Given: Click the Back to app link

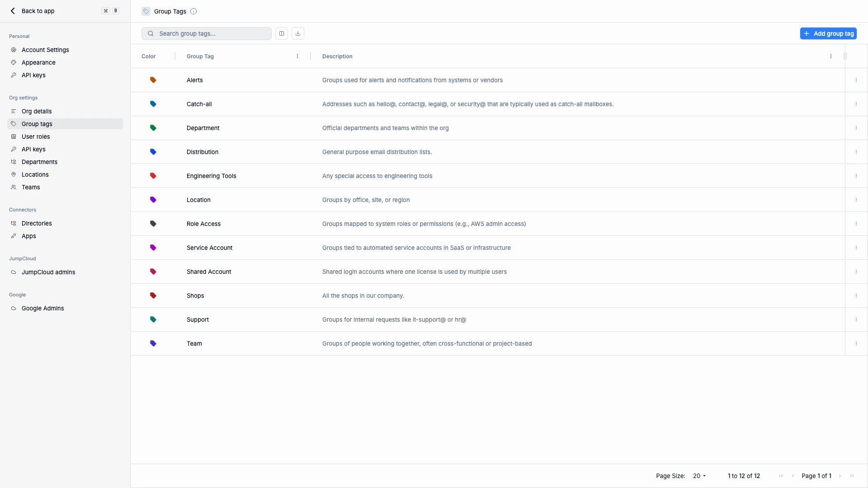Looking at the screenshot, I should coord(38,10).
